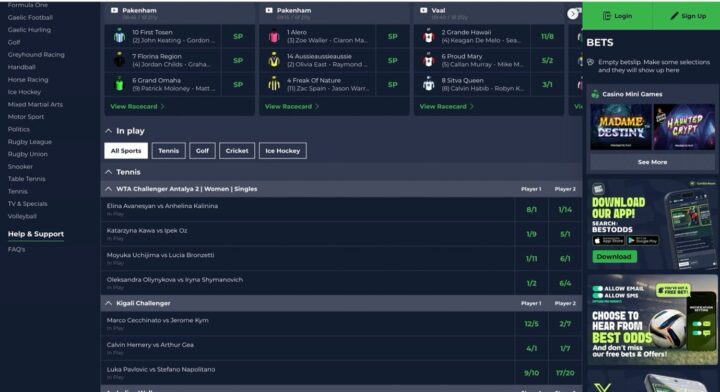
Task: Click the empty betslip icon
Action: click(x=591, y=62)
